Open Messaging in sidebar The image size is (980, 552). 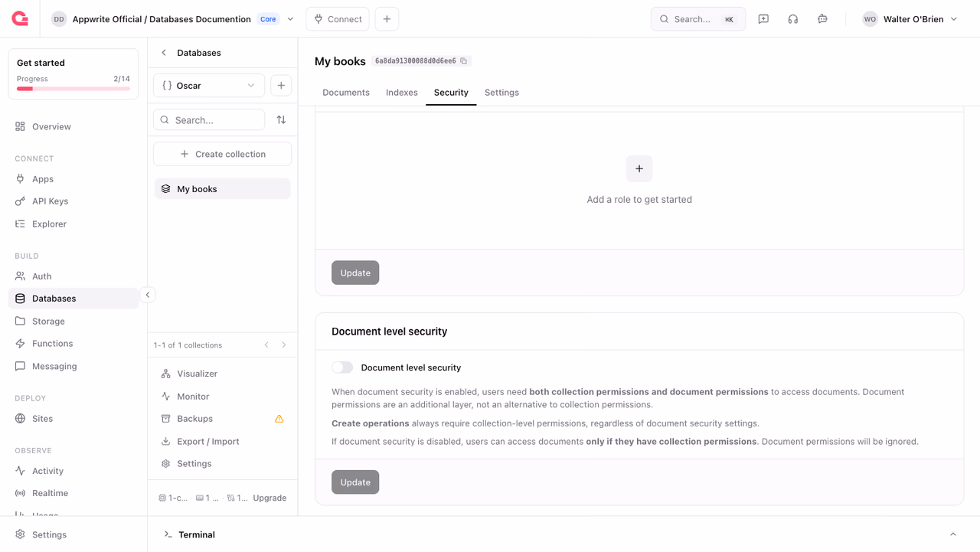point(73,367)
